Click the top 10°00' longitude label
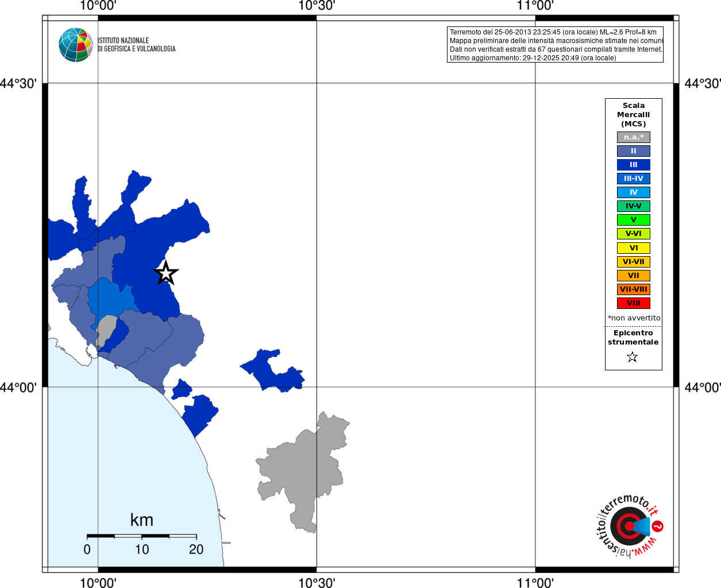Screen dimensions: 721x588 coord(98,6)
